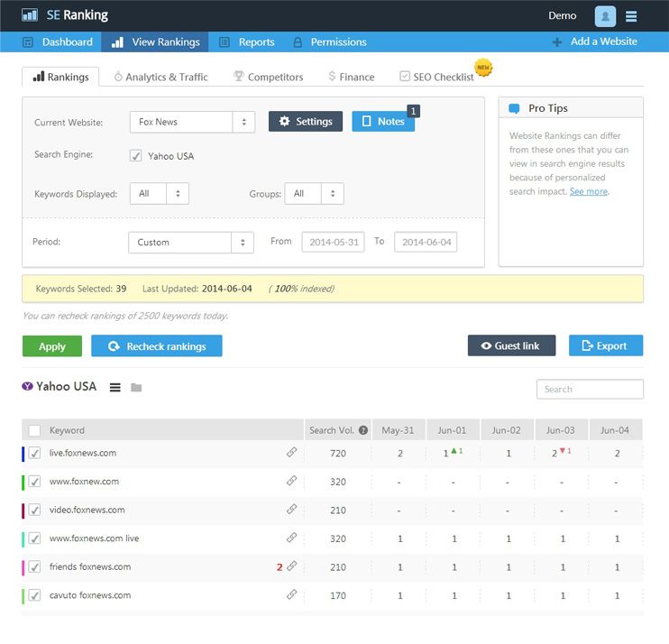Uncheck the www.foxnew.com keyword checkbox
Viewport: 669px width, 644px height.
[x=34, y=482]
